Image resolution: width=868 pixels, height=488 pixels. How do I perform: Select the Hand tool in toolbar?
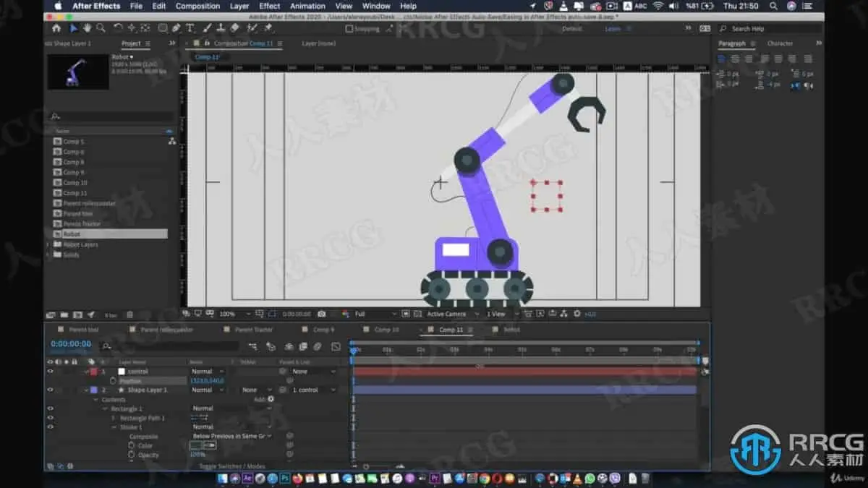(x=88, y=28)
